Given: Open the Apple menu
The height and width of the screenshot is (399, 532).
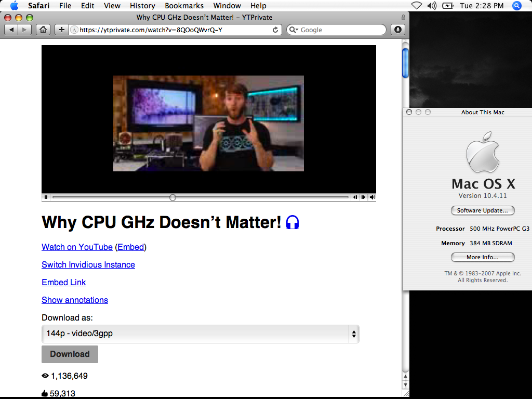Looking at the screenshot, I should [x=14, y=5].
